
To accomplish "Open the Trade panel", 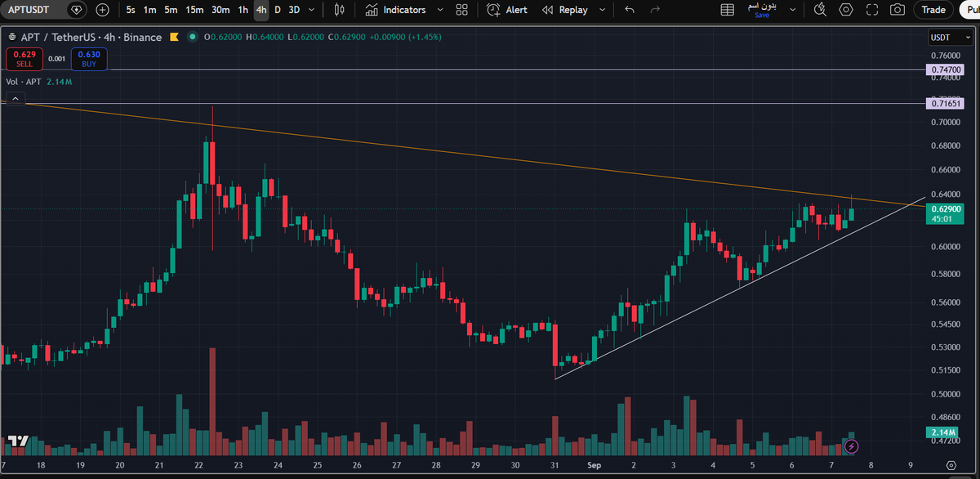I will (x=933, y=10).
